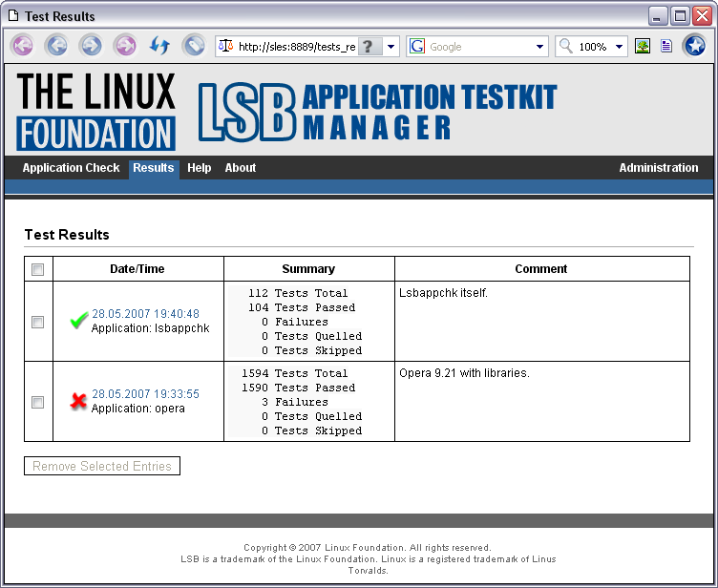
Task: Maximize the Test Results window
Action: (680, 16)
